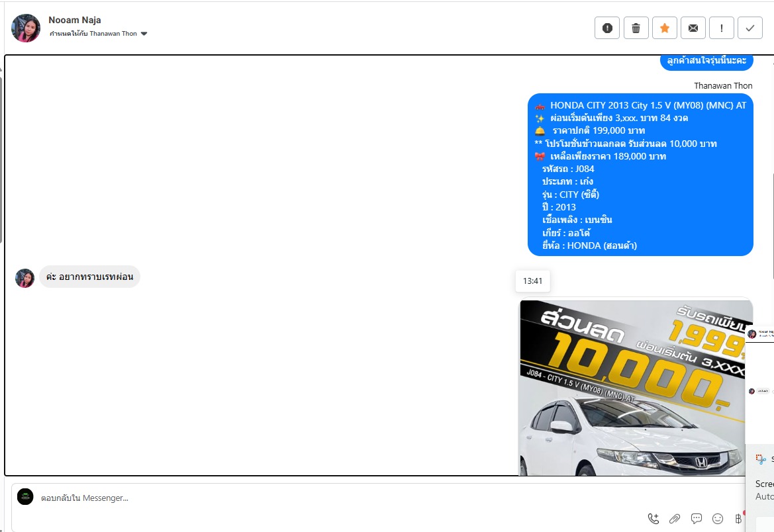Flag conversation with the exclamation mark icon
This screenshot has height=532, width=774.
click(721, 28)
